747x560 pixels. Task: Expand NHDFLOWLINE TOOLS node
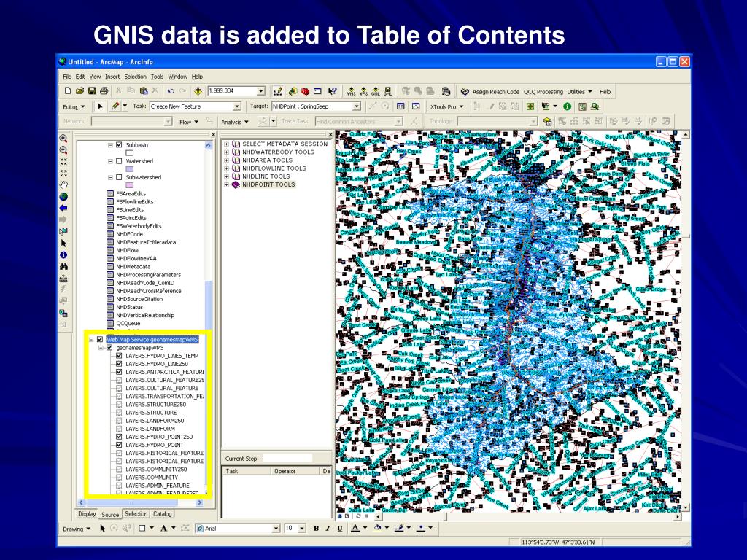point(227,168)
